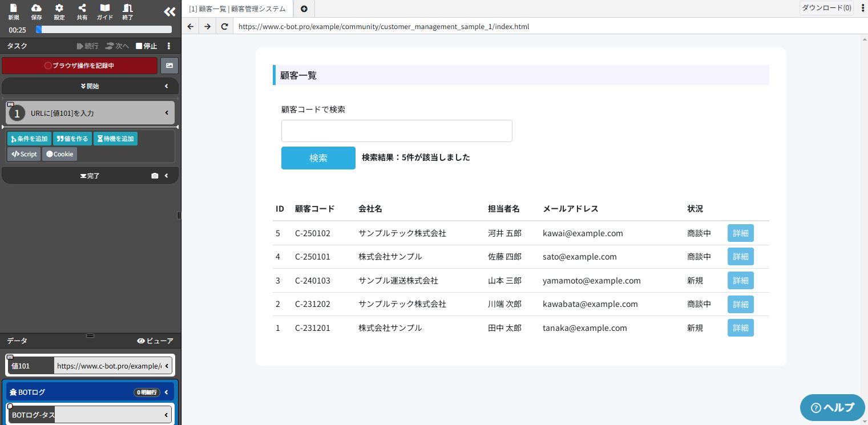Viewport: 868px width, 425px height.
Task: Expand step 1 URL入力 chevron
Action: 167,113
